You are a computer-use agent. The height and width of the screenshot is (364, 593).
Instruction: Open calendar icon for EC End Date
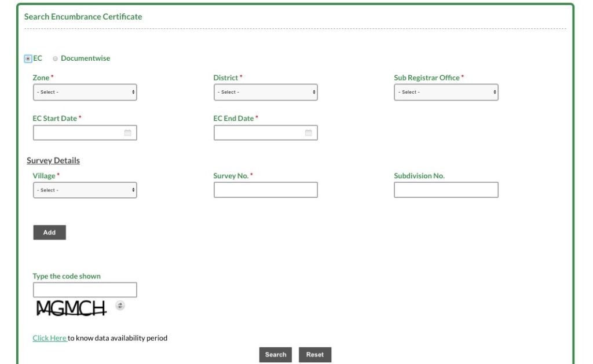click(309, 133)
